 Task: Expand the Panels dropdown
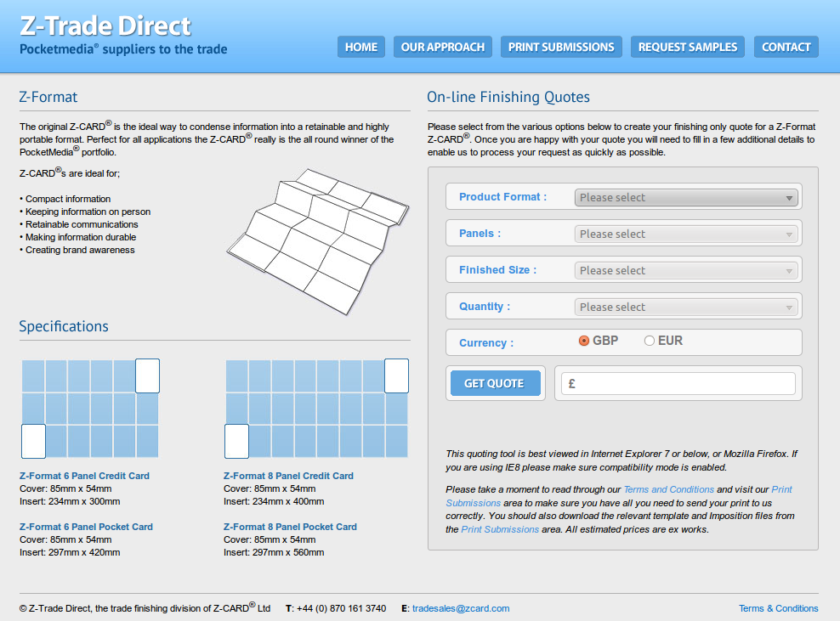tap(686, 234)
